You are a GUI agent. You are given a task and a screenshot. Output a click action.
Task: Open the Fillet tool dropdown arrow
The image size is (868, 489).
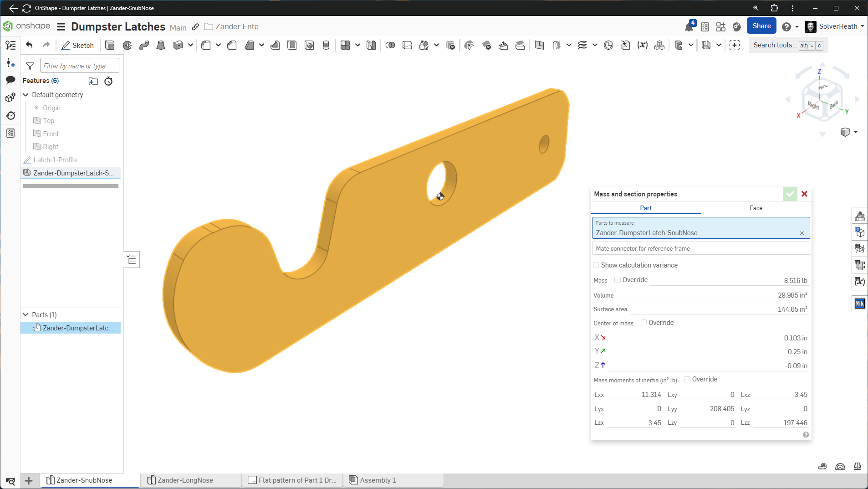218,45
